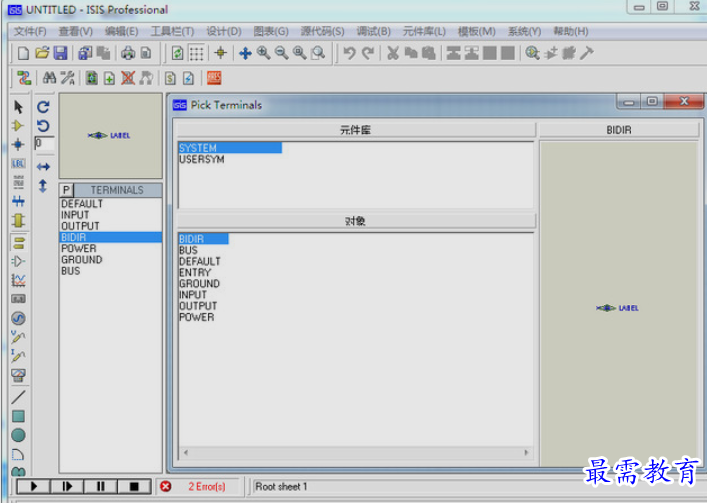Click the horizontal scrollbar in object list
The height and width of the screenshot is (503, 707).
click(356, 453)
